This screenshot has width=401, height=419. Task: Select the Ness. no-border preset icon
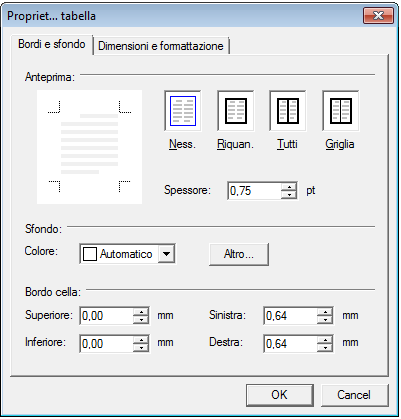tap(183, 111)
